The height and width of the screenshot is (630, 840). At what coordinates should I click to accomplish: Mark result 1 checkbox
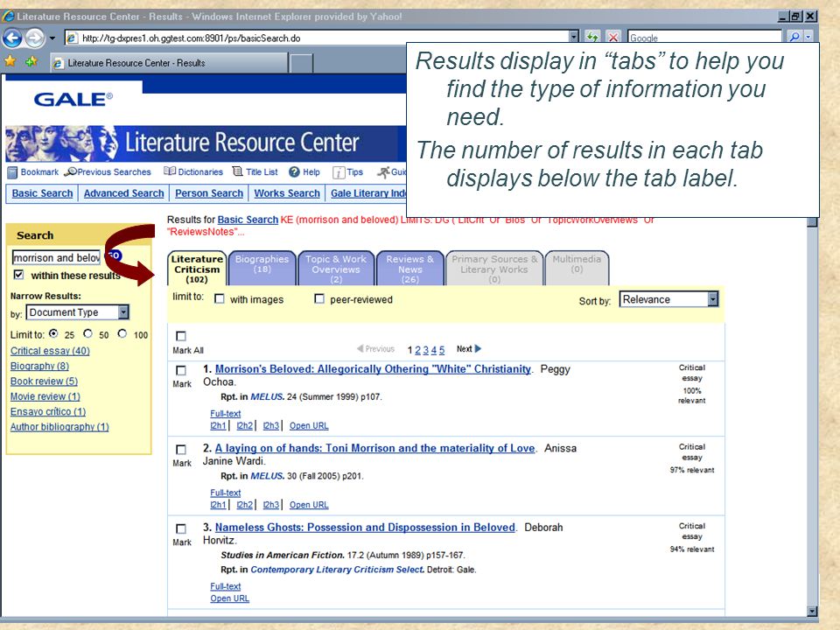point(181,370)
